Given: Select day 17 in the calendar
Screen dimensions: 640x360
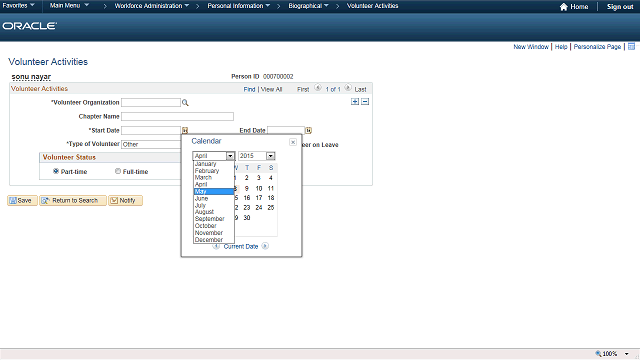Looking at the screenshot, I should (x=259, y=198).
